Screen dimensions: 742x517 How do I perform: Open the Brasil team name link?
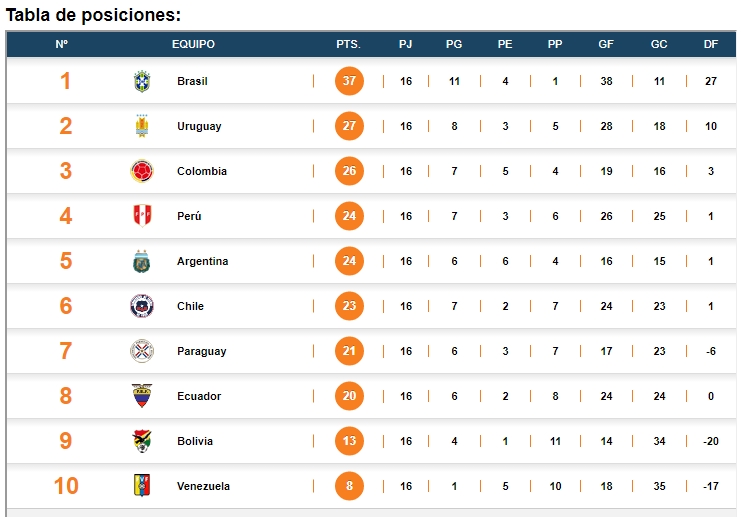click(192, 81)
